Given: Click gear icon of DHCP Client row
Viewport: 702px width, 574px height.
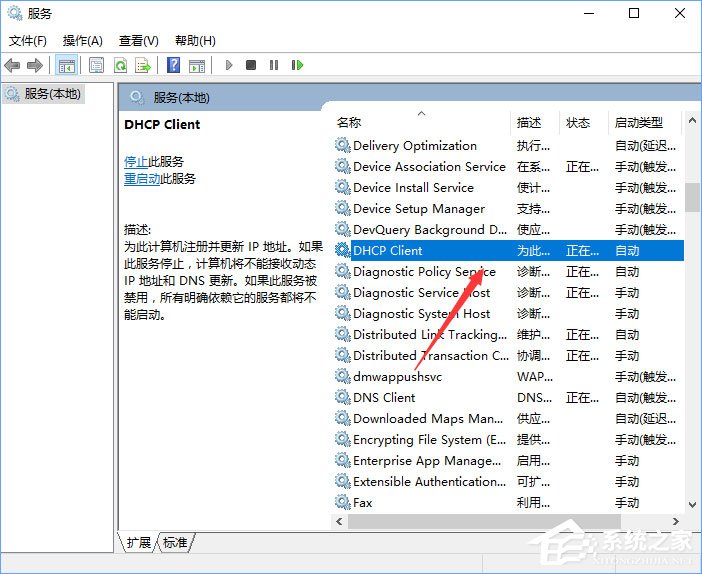Looking at the screenshot, I should [x=342, y=250].
